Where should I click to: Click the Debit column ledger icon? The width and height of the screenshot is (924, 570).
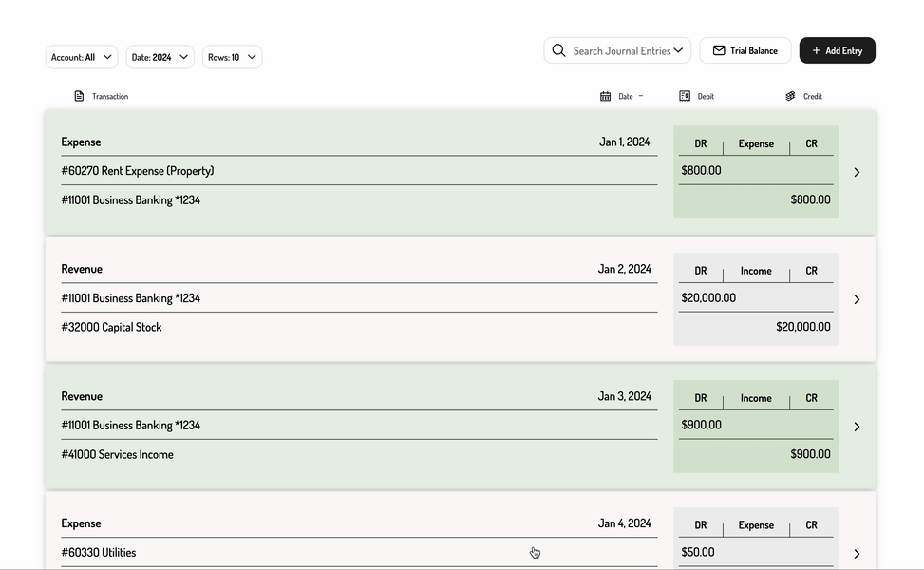(684, 96)
